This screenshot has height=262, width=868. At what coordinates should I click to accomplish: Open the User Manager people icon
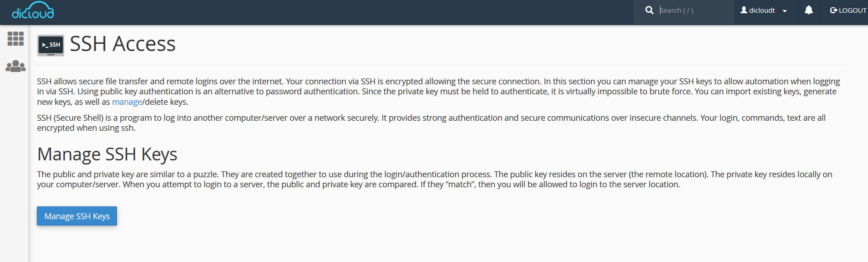(x=15, y=67)
